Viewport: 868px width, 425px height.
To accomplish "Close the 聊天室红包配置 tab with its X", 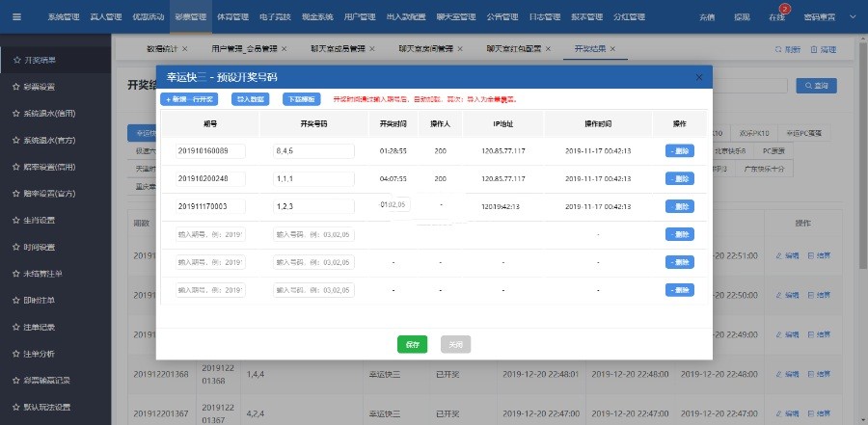I will tap(548, 48).
